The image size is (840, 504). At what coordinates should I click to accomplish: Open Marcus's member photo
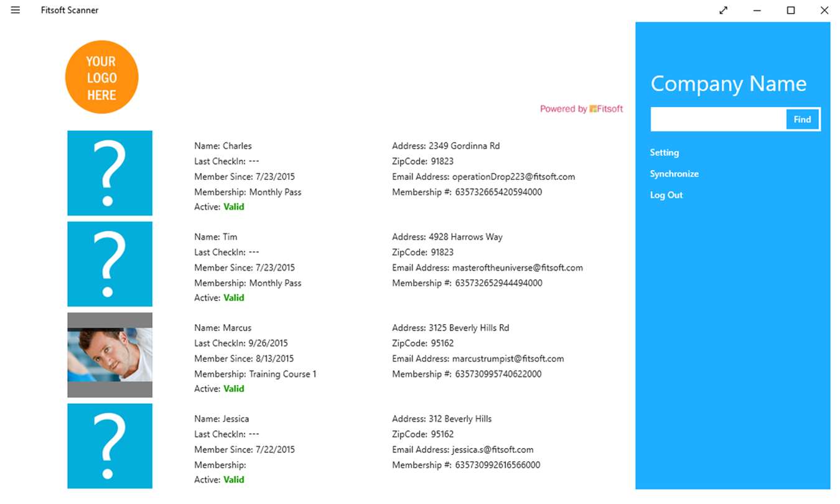pos(110,355)
